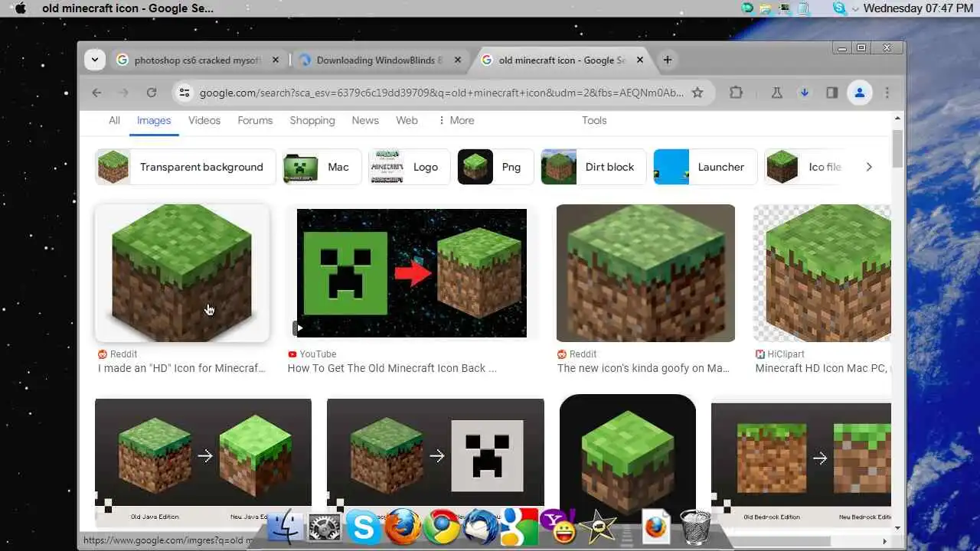Open the Videos search tab
Viewport: 980px width, 551px height.
(x=204, y=120)
